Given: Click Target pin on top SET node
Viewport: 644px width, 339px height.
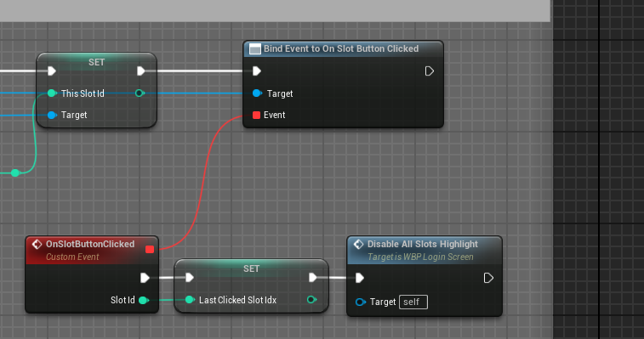Looking at the screenshot, I should [x=52, y=115].
